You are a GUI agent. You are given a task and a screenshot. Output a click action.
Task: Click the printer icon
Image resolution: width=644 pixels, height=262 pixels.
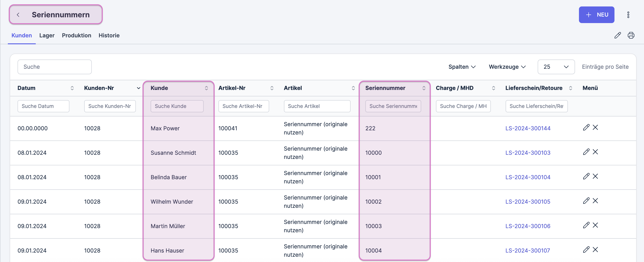(631, 35)
